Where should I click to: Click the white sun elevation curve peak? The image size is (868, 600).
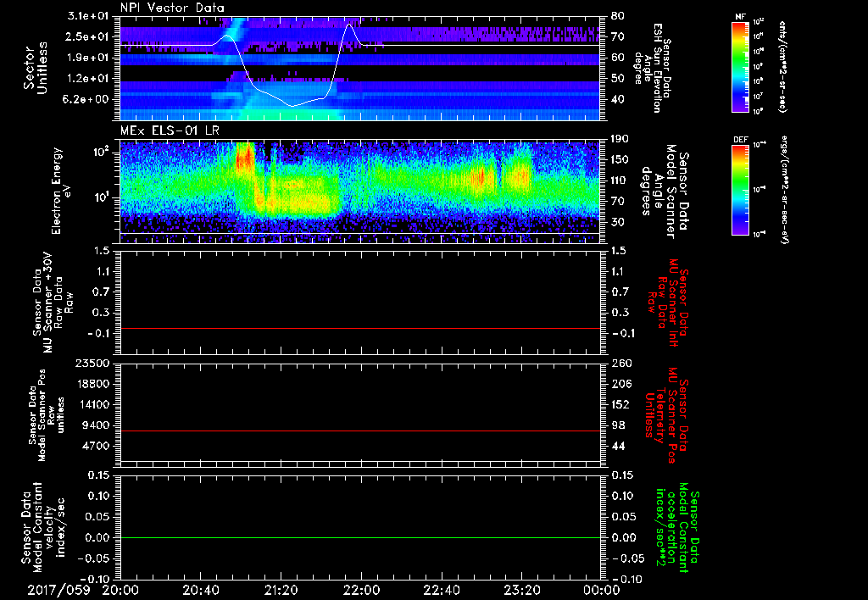[349, 25]
